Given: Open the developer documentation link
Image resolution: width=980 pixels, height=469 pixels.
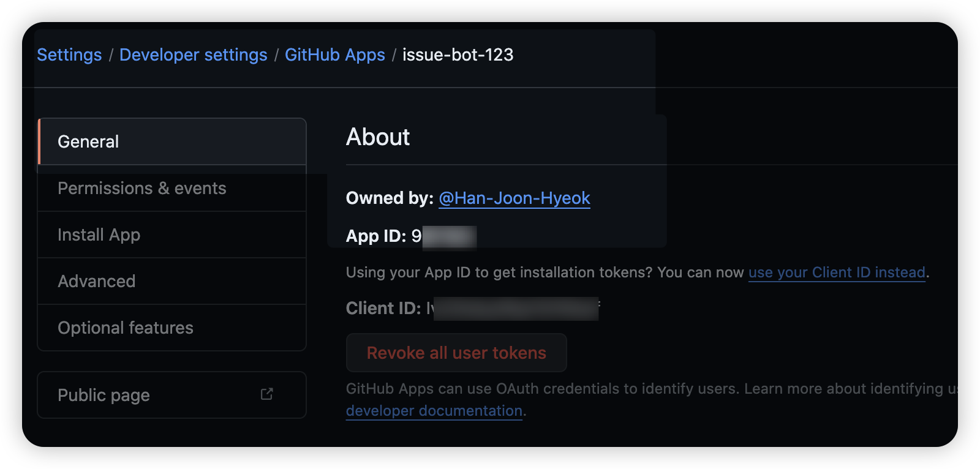Looking at the screenshot, I should tap(434, 411).
